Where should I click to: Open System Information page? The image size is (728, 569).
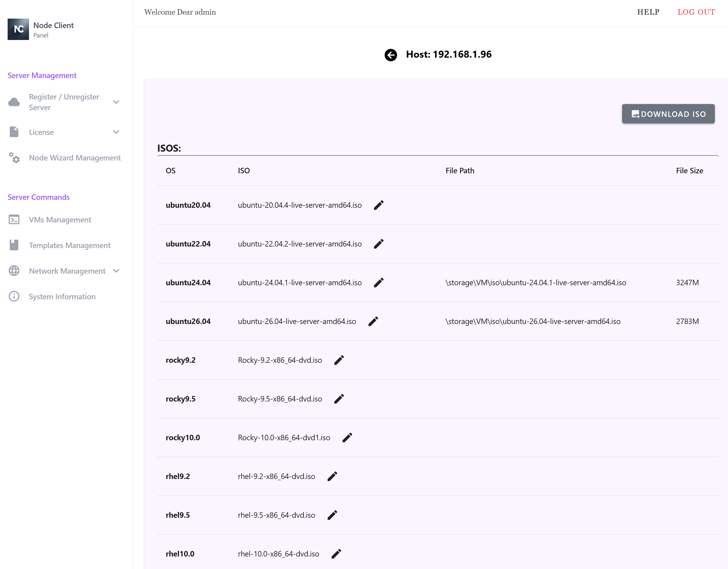click(62, 297)
